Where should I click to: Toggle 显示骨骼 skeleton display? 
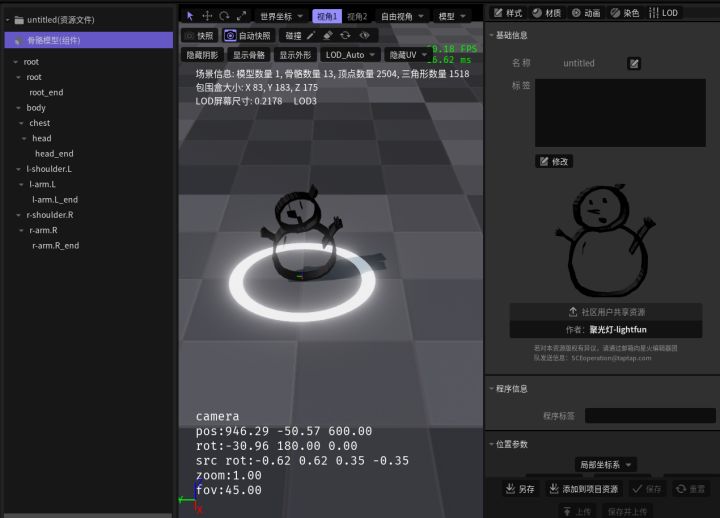click(x=248, y=55)
